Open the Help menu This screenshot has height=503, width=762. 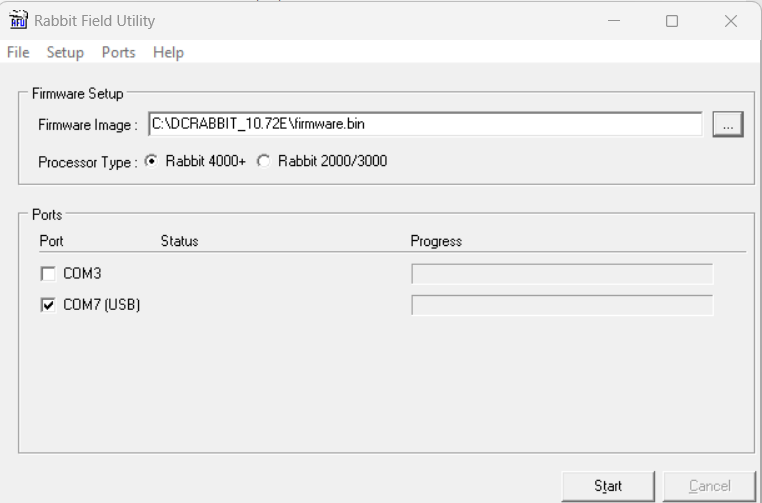(x=168, y=52)
